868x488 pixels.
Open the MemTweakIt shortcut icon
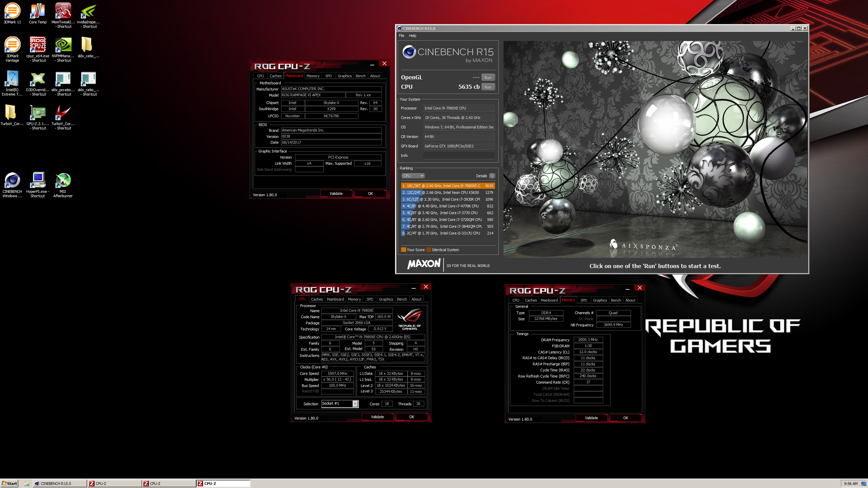(x=63, y=16)
